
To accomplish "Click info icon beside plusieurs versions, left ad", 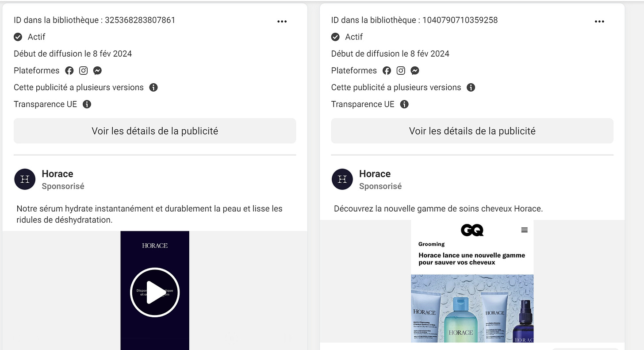I will point(153,87).
